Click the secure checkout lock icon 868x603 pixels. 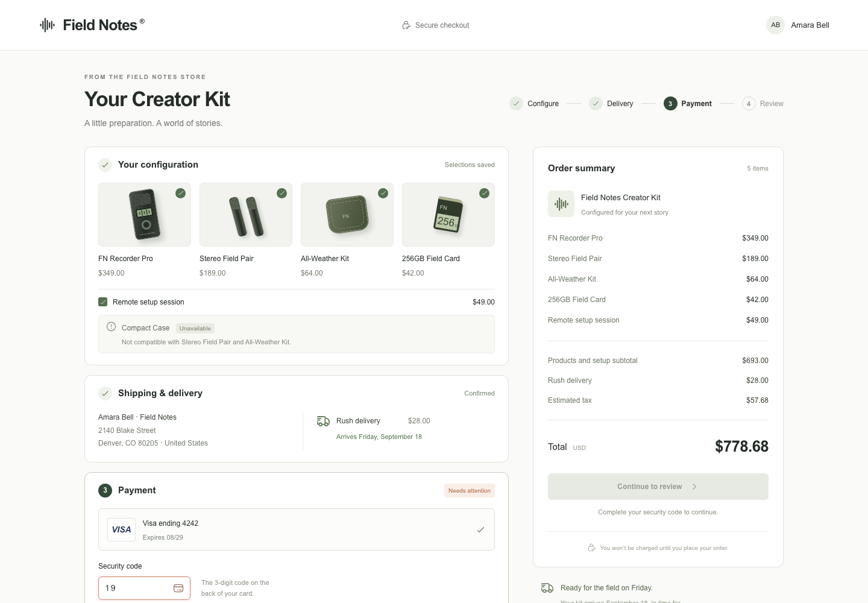(x=406, y=25)
